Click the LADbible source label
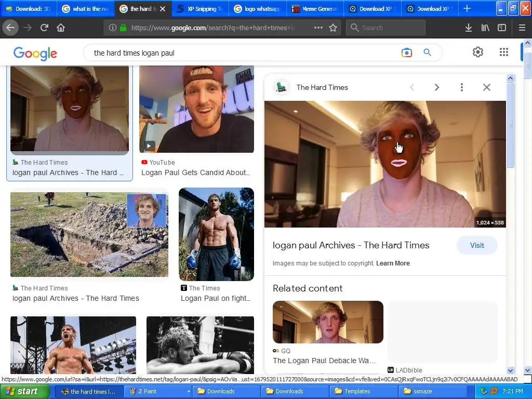The image size is (532, 399). [x=409, y=370]
